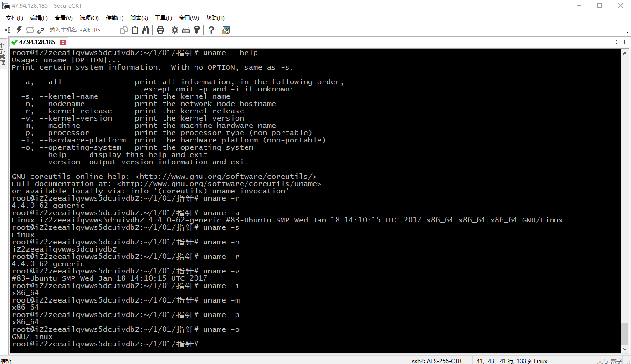Open Session Options with the gear icon
631x364 pixels.
pos(174,30)
